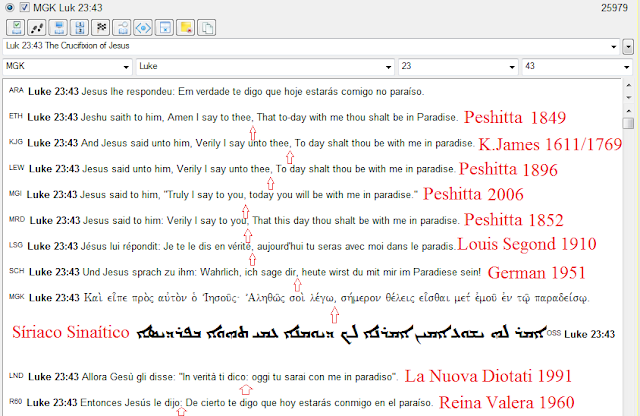Click the green-checkmark book toolbar icon
The image size is (640, 416).
tap(16, 28)
